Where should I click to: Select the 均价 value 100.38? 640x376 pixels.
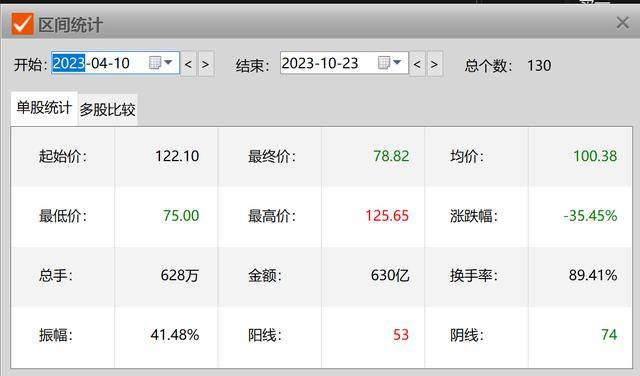coord(595,156)
